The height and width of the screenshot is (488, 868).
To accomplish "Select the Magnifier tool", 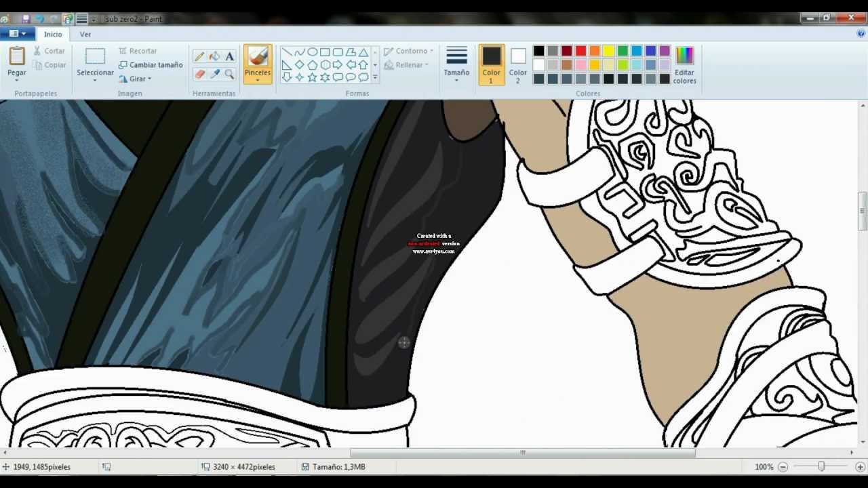I will point(229,74).
